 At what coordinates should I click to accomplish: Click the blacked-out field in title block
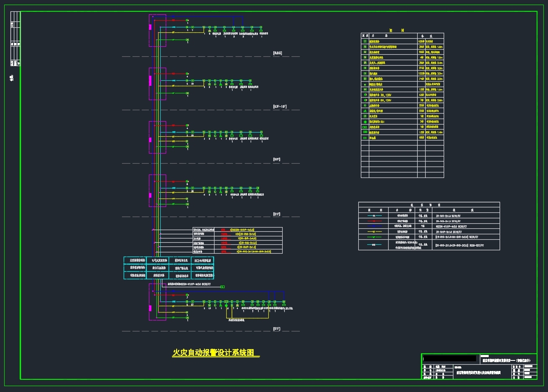click(450, 358)
